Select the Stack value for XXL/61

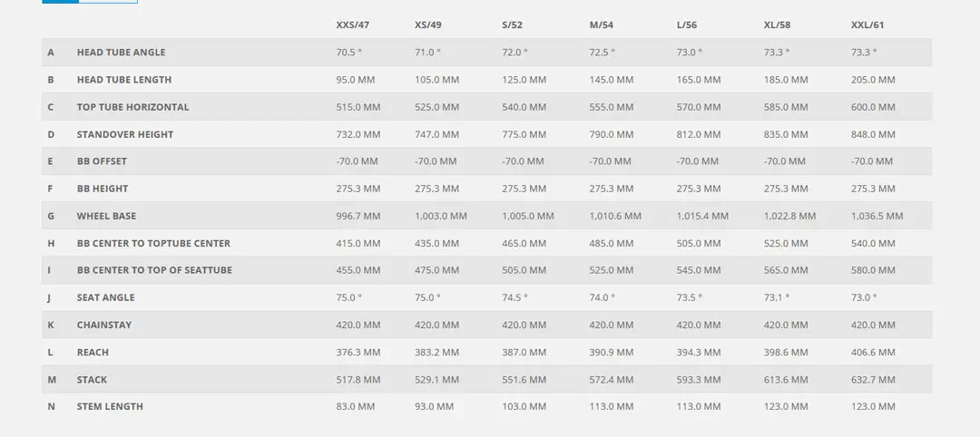pos(873,379)
